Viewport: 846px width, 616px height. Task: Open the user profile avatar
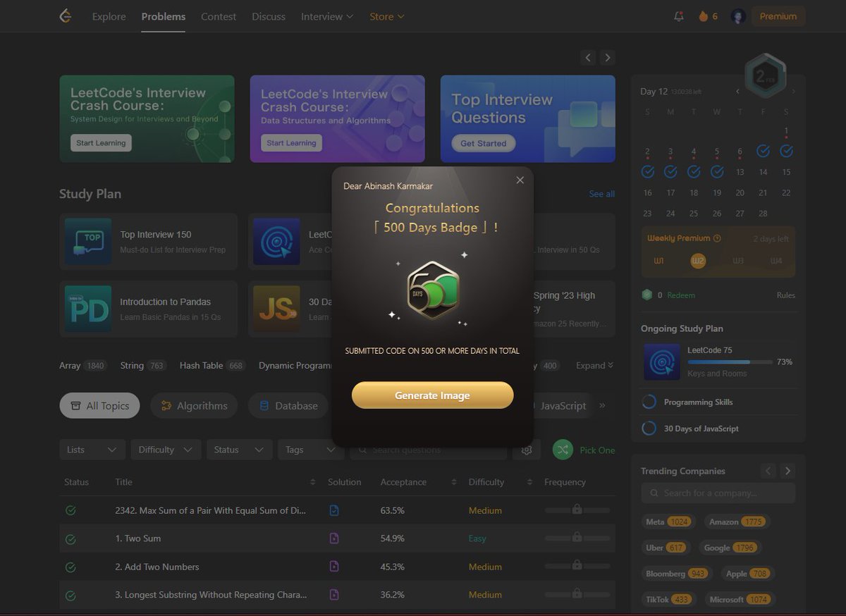pos(738,16)
